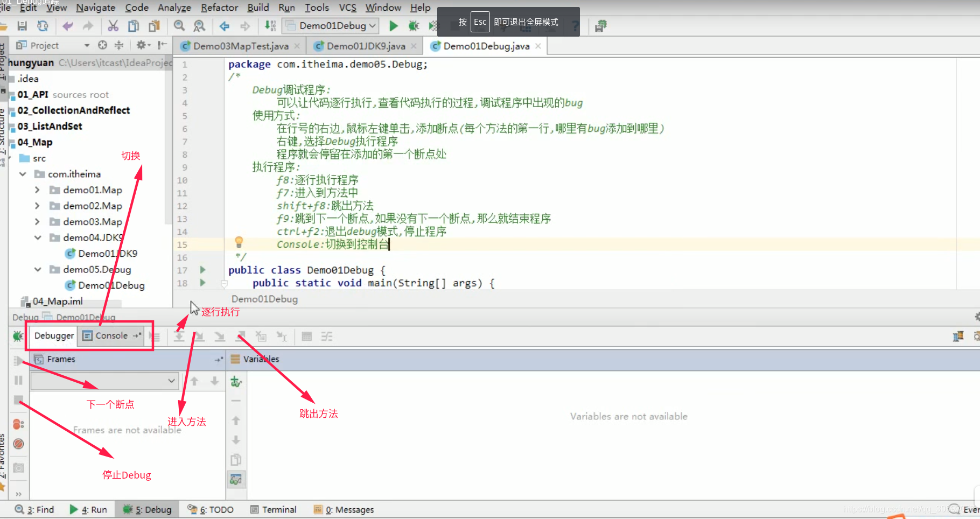The width and height of the screenshot is (980, 519).
Task: Open the Demo01Debug run configuration dropdown
Action: pyautogui.click(x=331, y=26)
